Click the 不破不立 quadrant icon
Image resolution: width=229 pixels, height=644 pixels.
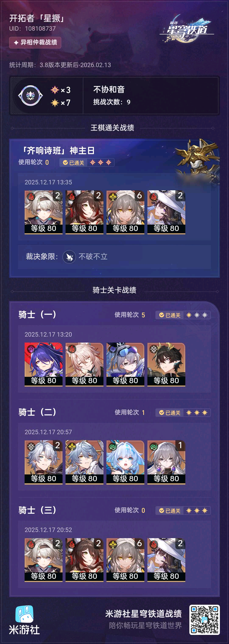tap(69, 257)
